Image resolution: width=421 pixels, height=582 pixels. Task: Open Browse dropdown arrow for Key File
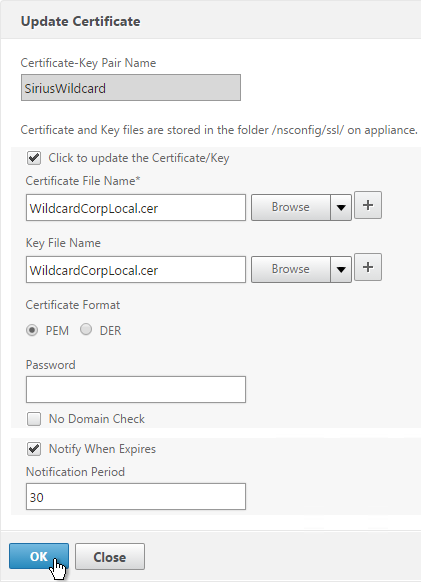point(341,269)
